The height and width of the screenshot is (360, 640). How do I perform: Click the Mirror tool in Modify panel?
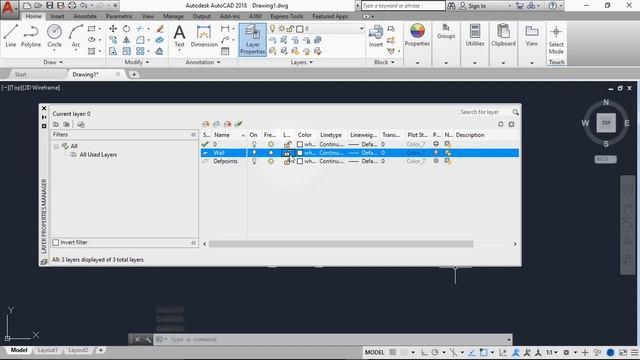(127, 40)
